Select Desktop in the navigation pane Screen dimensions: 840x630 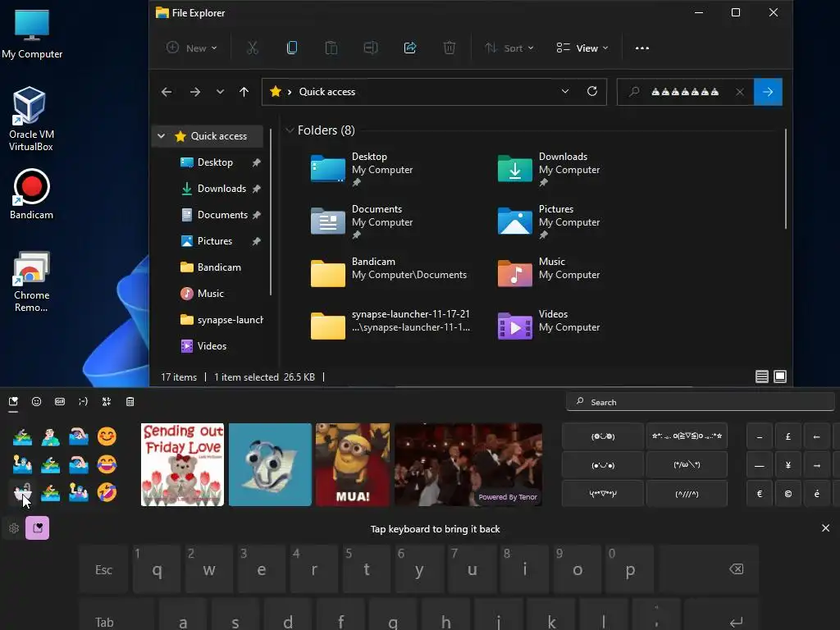tap(215, 162)
